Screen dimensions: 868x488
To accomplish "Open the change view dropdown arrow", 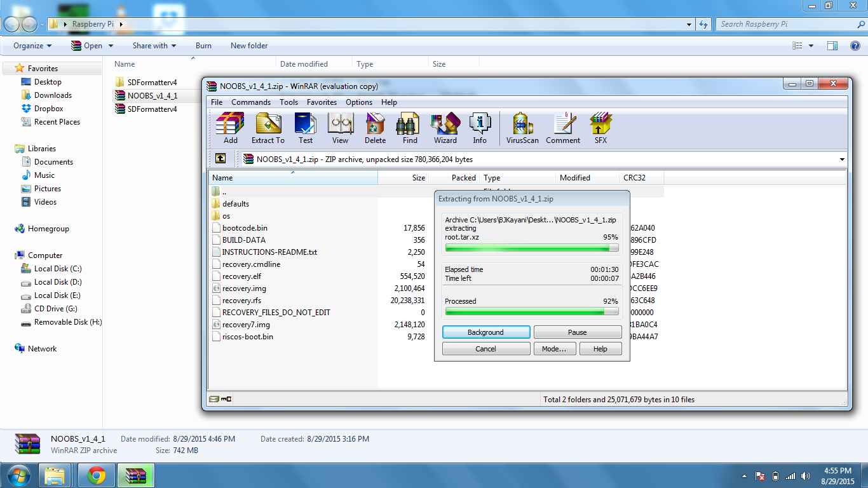I will pyautogui.click(x=811, y=46).
